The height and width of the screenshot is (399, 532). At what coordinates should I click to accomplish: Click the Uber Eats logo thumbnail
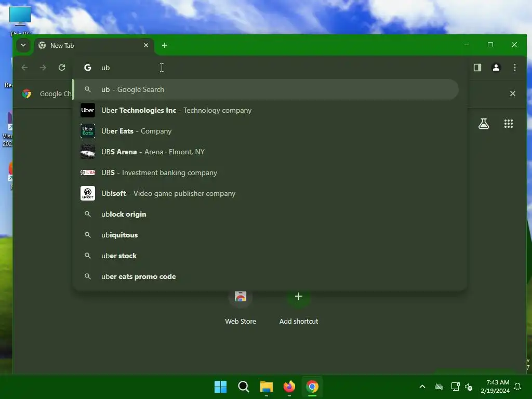(87, 131)
